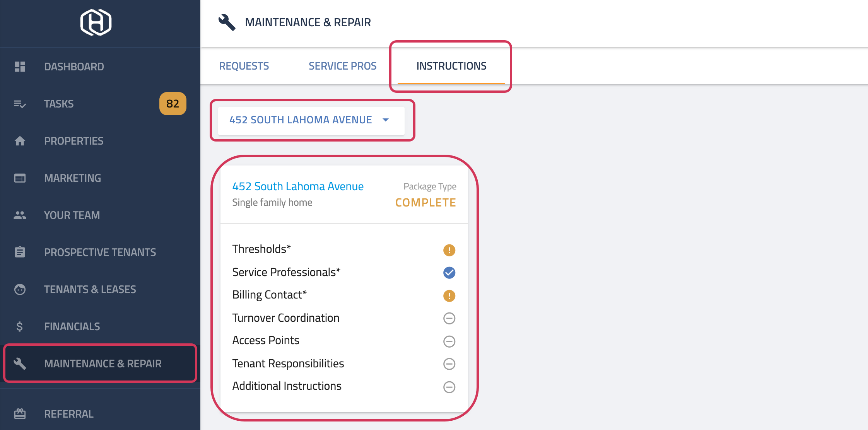868x430 pixels.
Task: Select the Instructions tab
Action: point(451,66)
